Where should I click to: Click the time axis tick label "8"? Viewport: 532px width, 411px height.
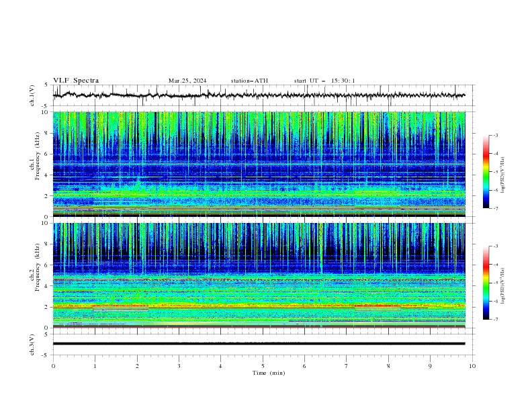388,366
